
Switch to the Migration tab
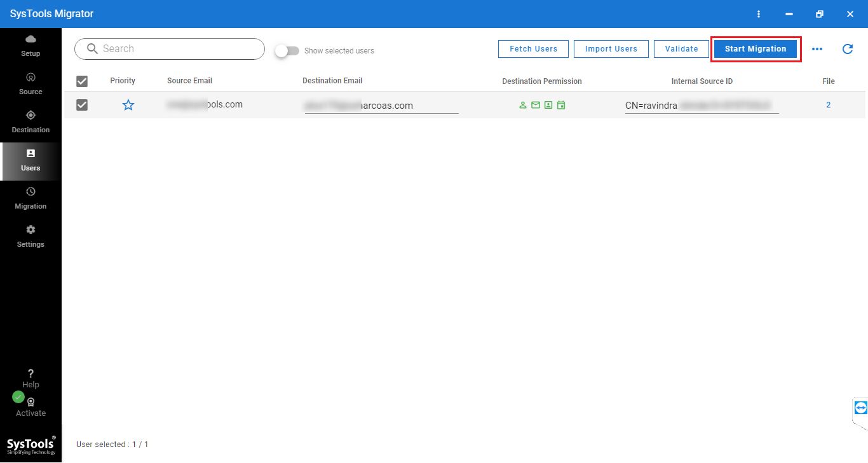(x=31, y=198)
